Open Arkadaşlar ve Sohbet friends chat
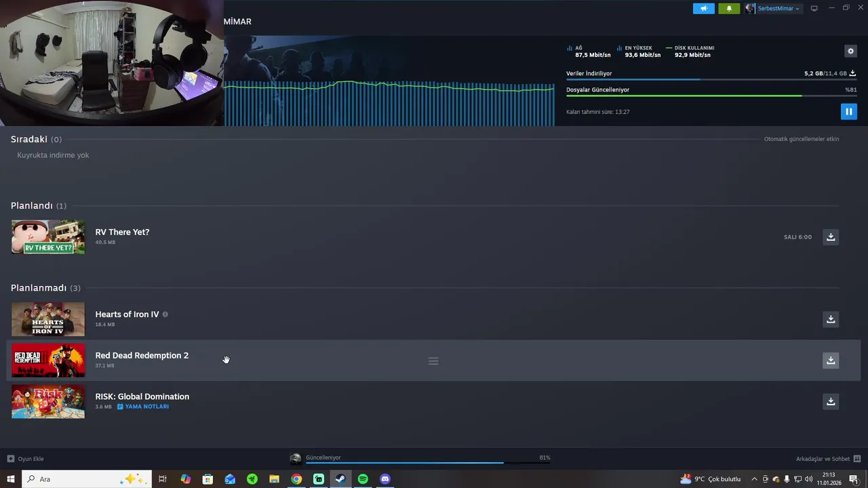The height and width of the screenshot is (488, 868). 828,459
